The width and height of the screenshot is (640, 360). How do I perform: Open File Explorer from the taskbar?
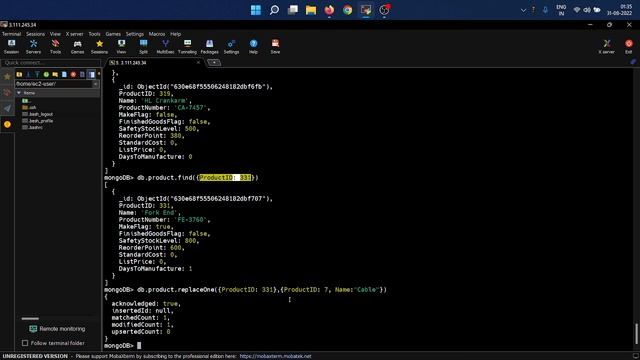pyautogui.click(x=311, y=10)
